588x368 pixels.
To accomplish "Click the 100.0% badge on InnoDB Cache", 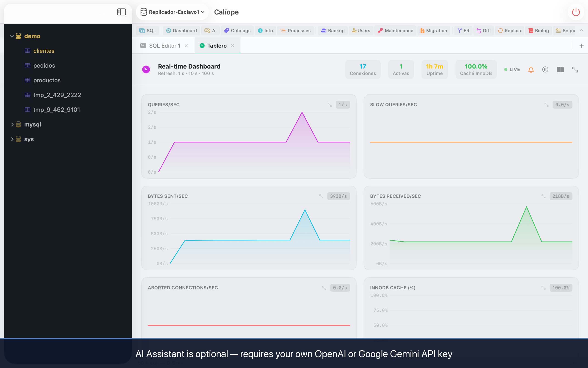I will coord(561,288).
